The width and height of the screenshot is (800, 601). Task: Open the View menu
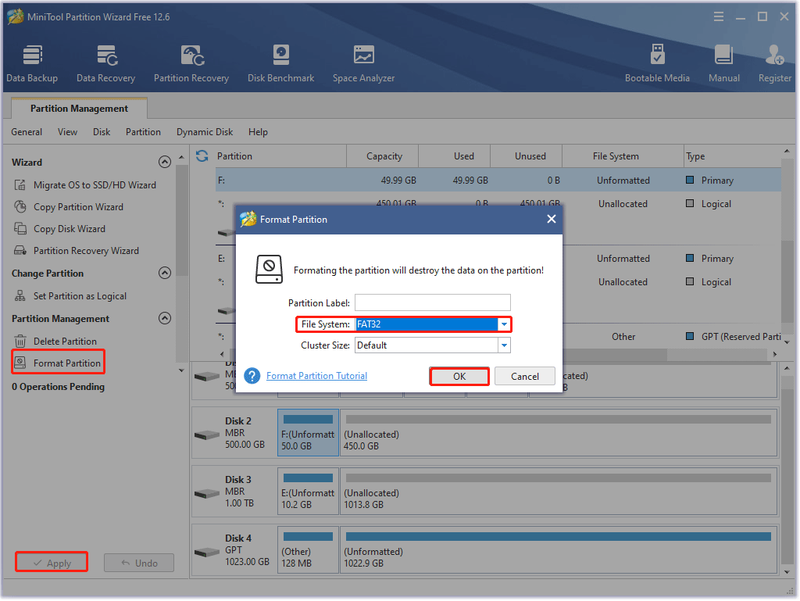pyautogui.click(x=67, y=132)
